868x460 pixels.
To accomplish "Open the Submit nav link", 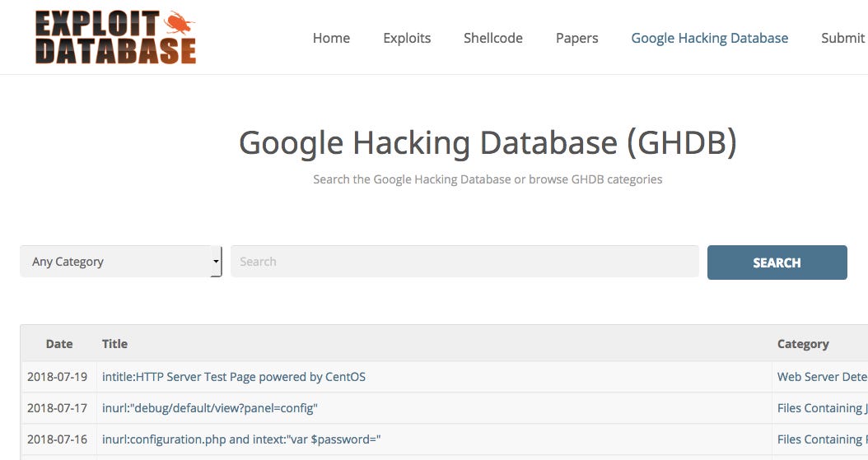I will click(842, 38).
